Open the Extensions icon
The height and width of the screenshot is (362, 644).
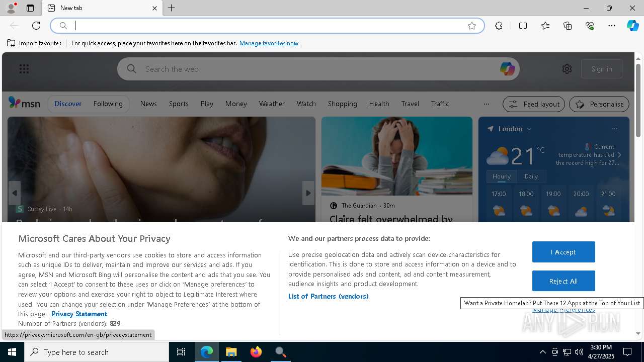[x=499, y=26]
